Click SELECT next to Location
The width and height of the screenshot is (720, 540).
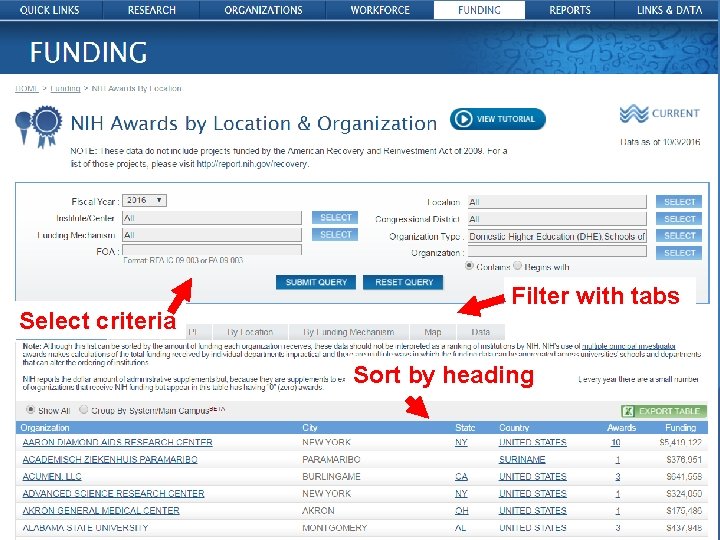(679, 202)
